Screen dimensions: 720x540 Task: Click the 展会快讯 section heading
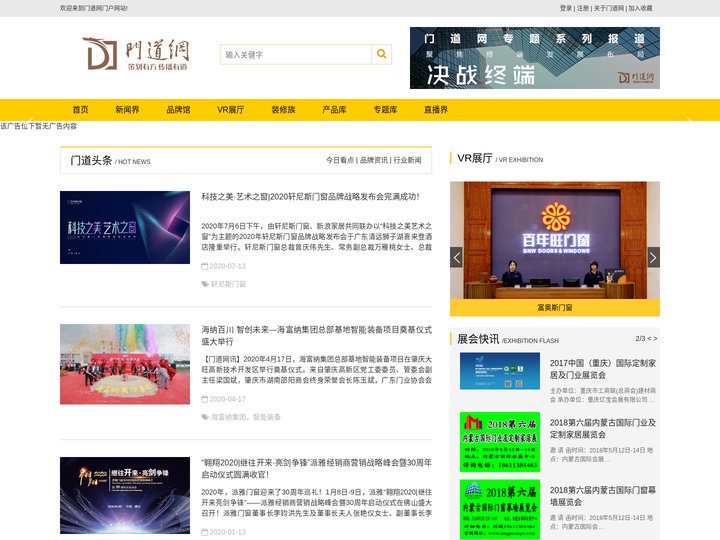(x=478, y=339)
